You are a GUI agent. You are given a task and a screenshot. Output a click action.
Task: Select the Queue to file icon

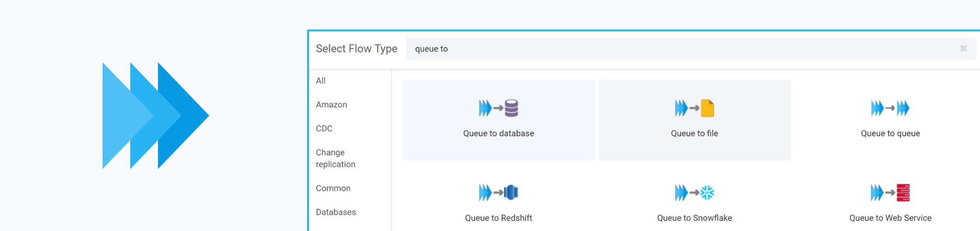(694, 108)
